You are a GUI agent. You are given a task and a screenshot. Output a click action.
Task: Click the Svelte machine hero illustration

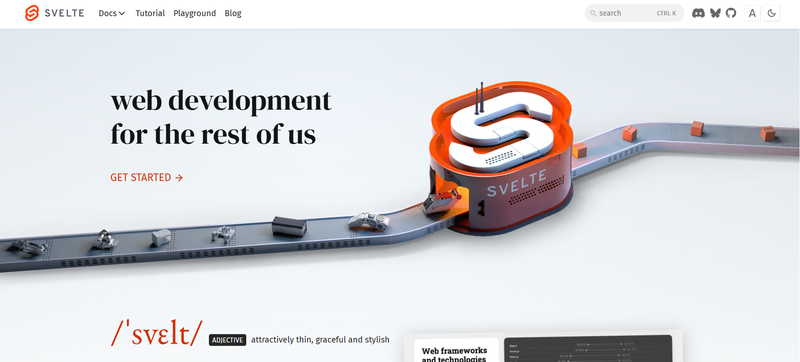click(x=501, y=158)
